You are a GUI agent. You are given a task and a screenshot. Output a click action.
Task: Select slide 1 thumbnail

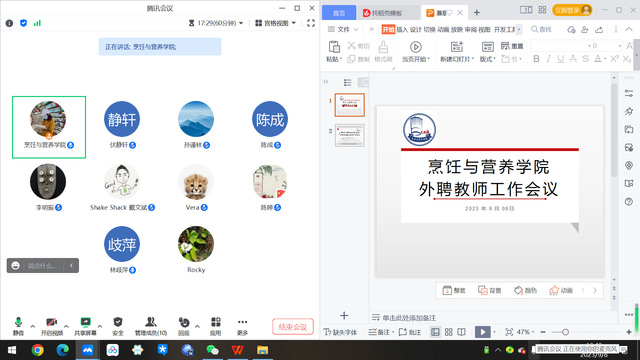[349, 105]
